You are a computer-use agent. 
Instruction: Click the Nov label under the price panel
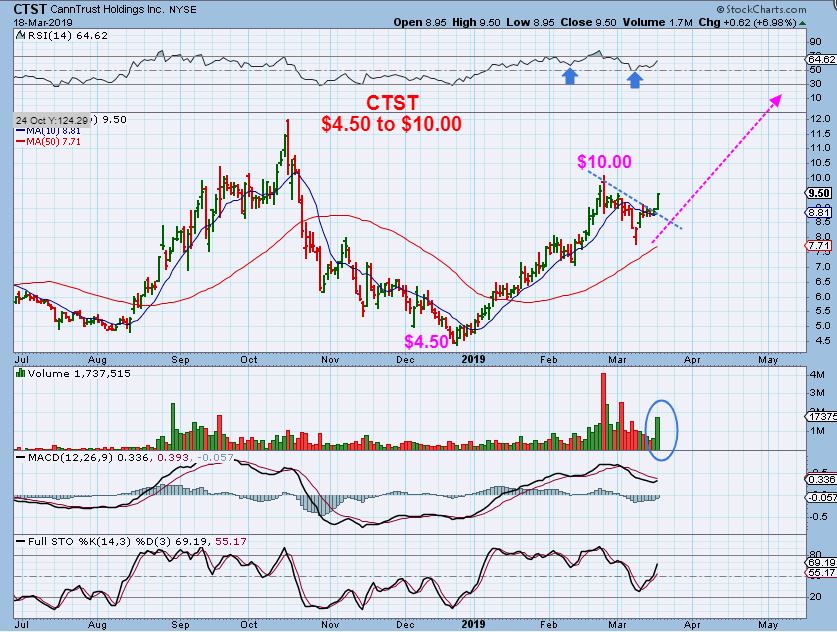click(330, 360)
